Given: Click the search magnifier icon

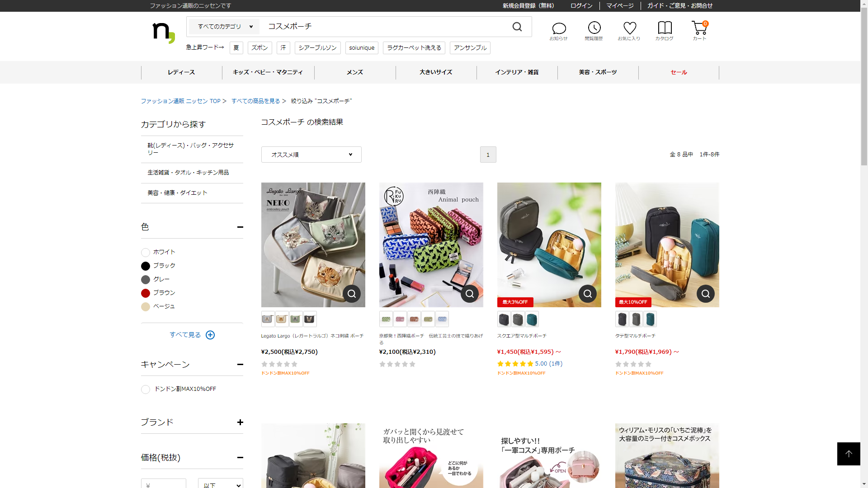Looking at the screenshot, I should pyautogui.click(x=517, y=27).
